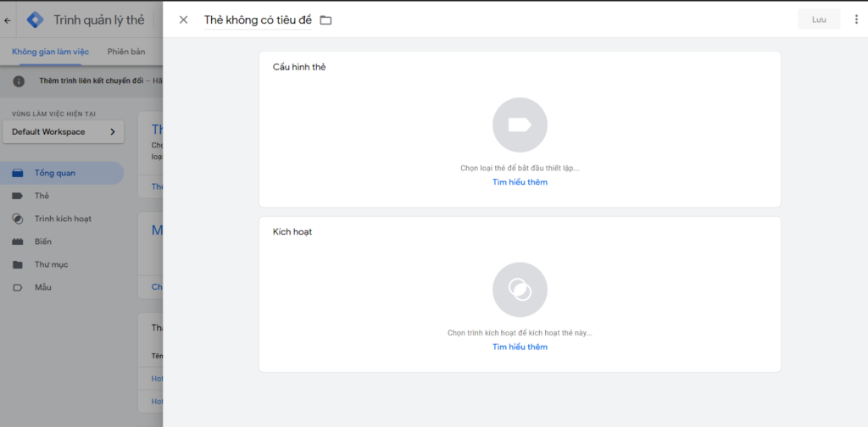Click the Lưu save button
Viewport: 868px width, 427px height.
coord(819,19)
